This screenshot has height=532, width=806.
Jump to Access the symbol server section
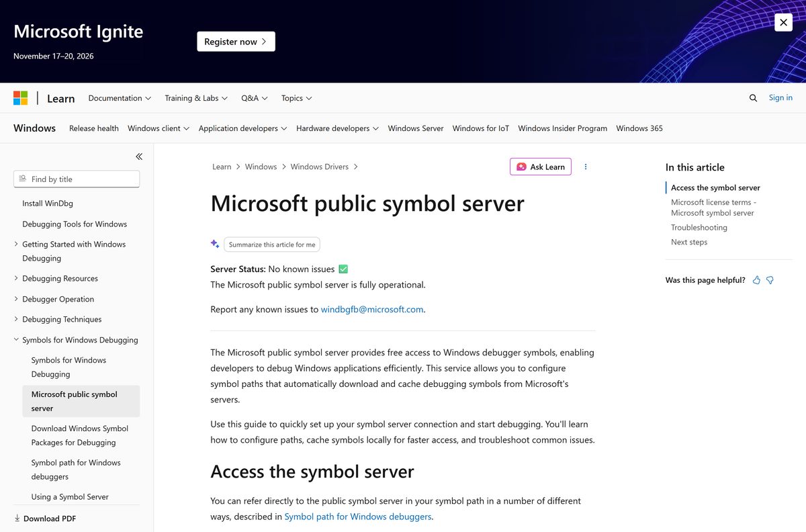pos(715,188)
